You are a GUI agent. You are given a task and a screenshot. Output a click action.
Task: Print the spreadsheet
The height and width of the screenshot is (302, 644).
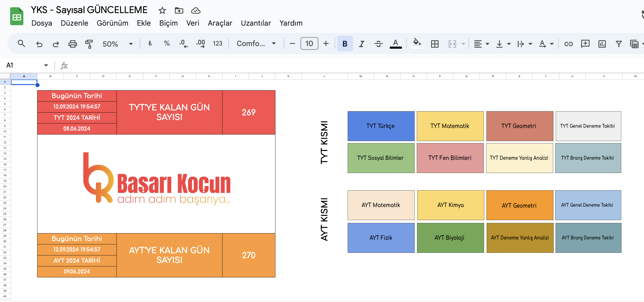click(73, 44)
